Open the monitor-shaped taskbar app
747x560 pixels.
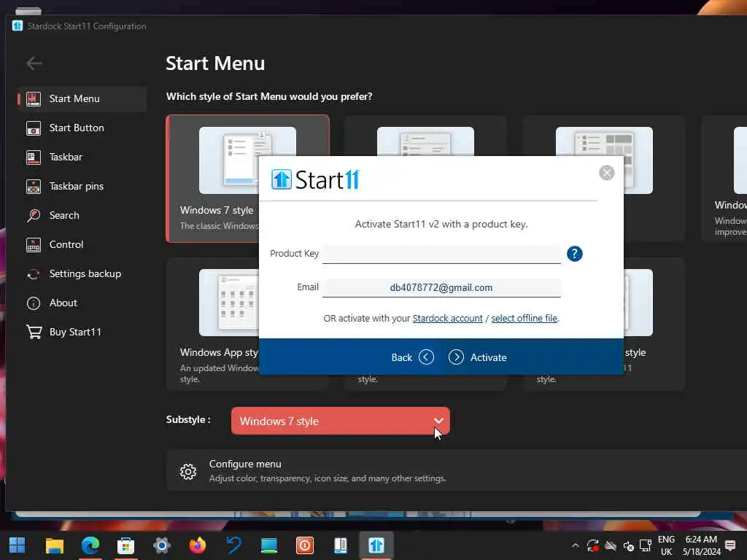coord(269,545)
